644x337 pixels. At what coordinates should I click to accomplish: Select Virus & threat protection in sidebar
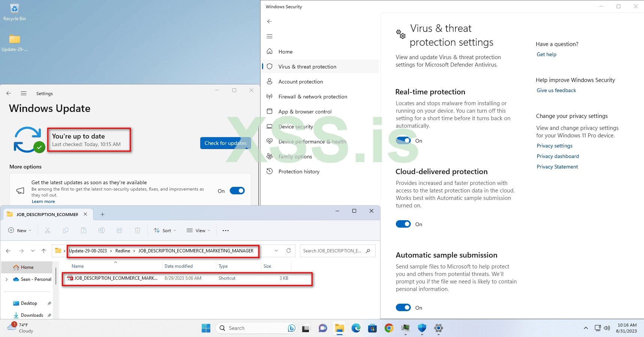pos(320,67)
